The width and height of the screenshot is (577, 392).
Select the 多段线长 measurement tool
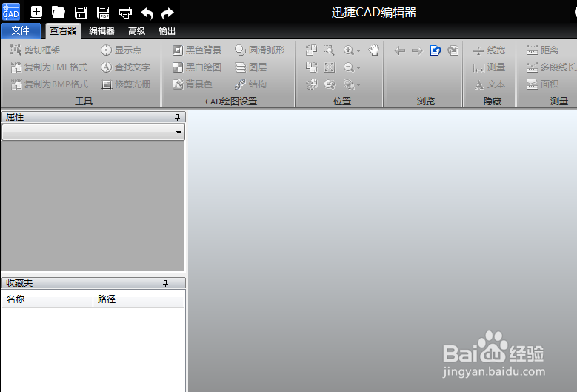coord(551,67)
